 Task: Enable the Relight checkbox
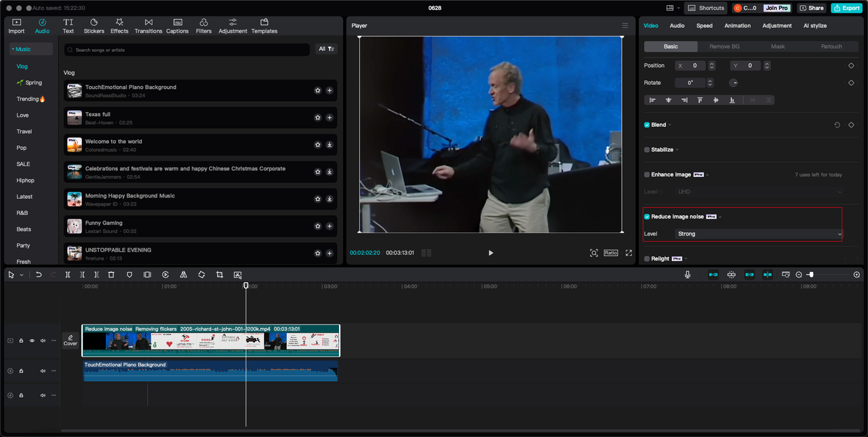tap(647, 259)
